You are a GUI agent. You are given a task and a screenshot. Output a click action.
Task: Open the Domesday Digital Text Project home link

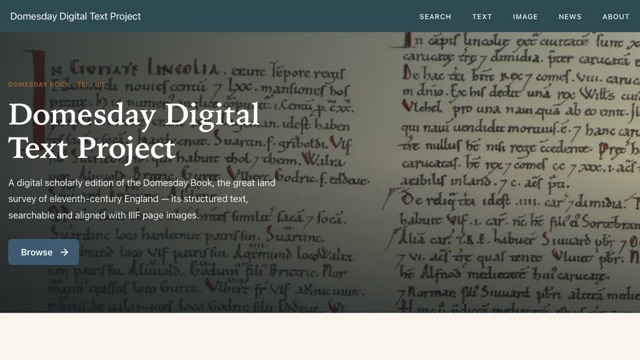point(76,16)
